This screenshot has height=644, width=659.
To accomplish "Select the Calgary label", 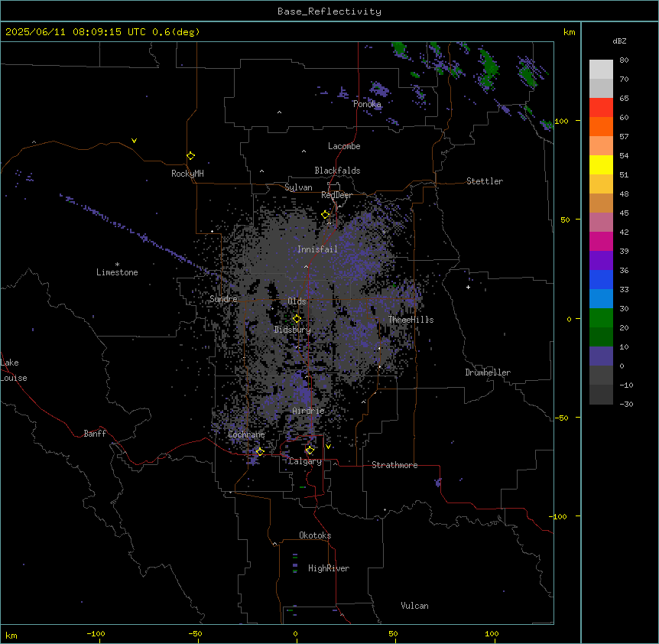I will tap(305, 461).
